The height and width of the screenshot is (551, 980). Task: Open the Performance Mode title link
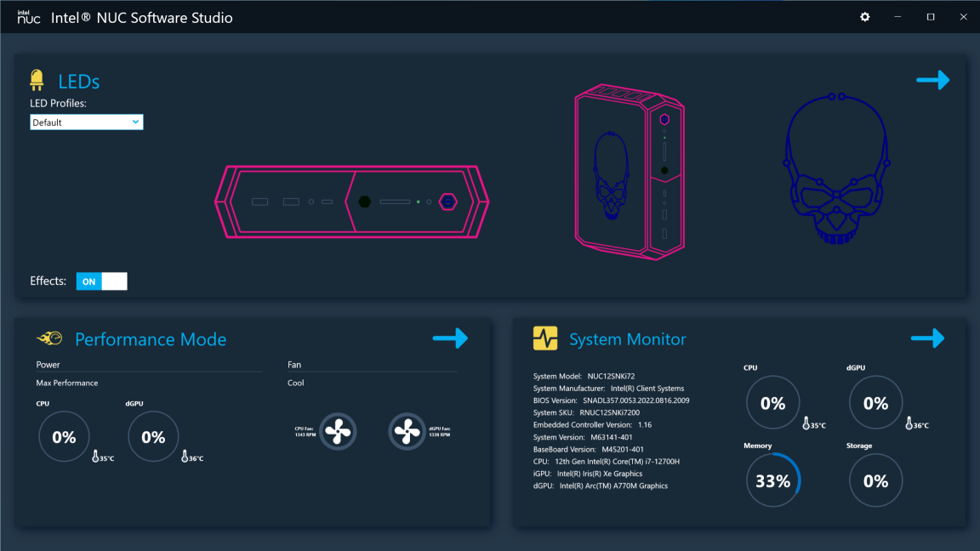click(151, 339)
